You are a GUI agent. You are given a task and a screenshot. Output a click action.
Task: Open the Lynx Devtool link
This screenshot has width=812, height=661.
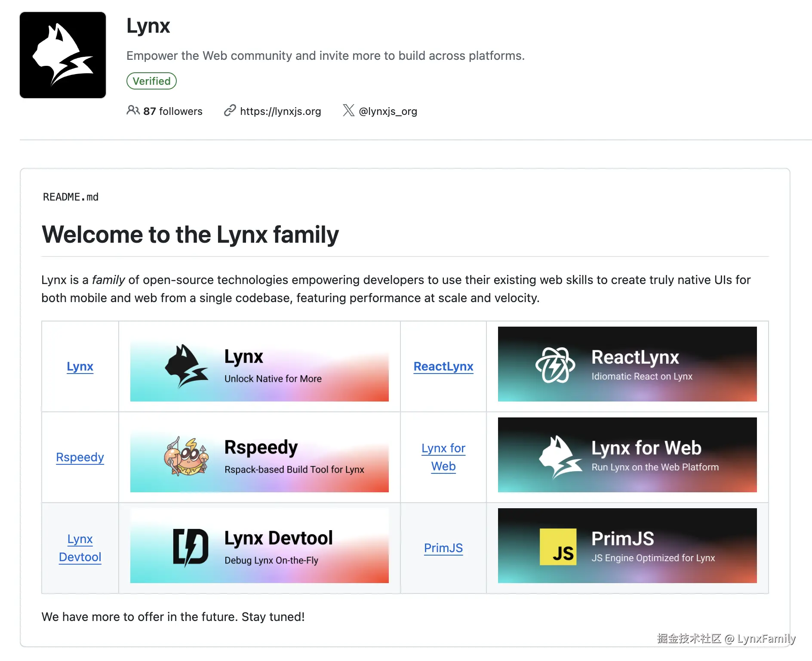80,548
